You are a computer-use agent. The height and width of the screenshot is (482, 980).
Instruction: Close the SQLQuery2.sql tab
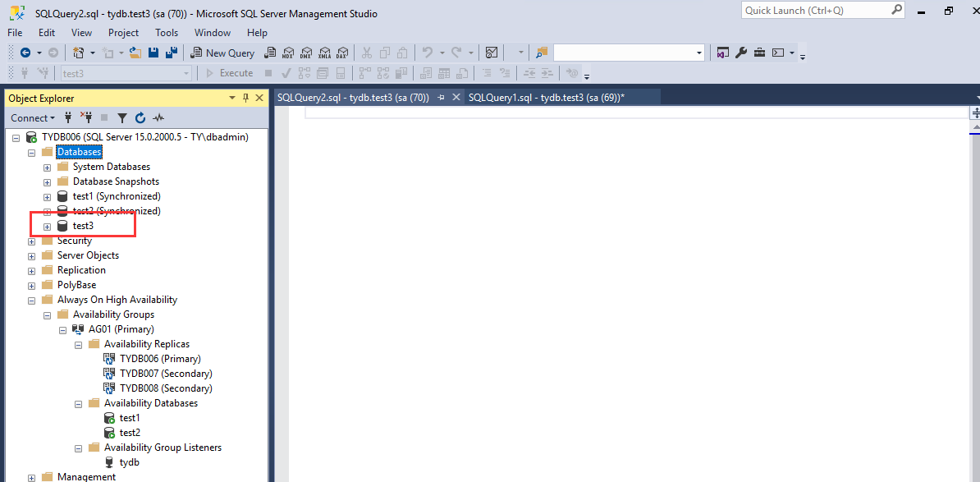coord(456,98)
